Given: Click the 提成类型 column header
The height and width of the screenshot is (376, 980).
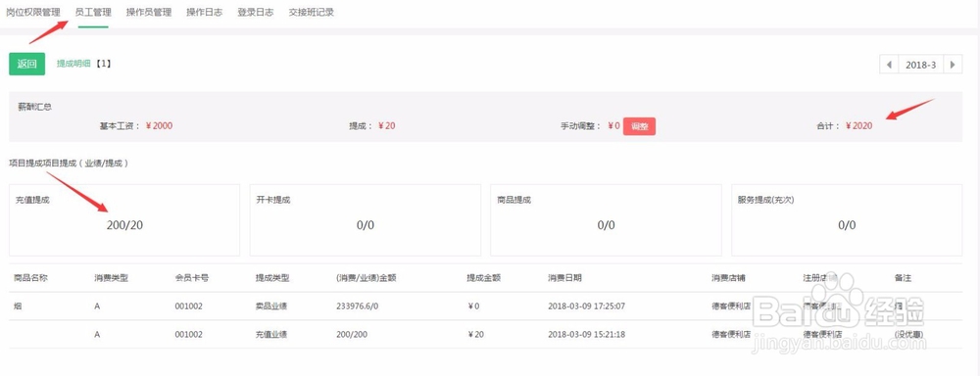Looking at the screenshot, I should (x=272, y=278).
